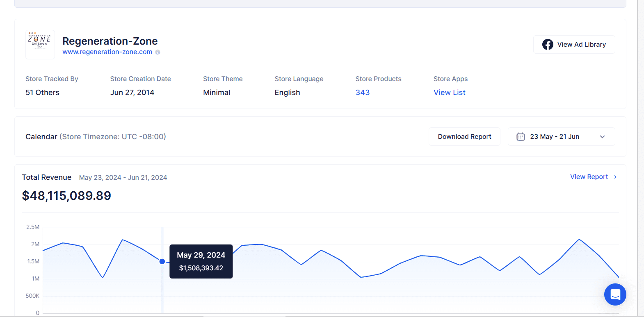644x317 pixels.
Task: Click the Store Theme label
Action: coord(223,79)
